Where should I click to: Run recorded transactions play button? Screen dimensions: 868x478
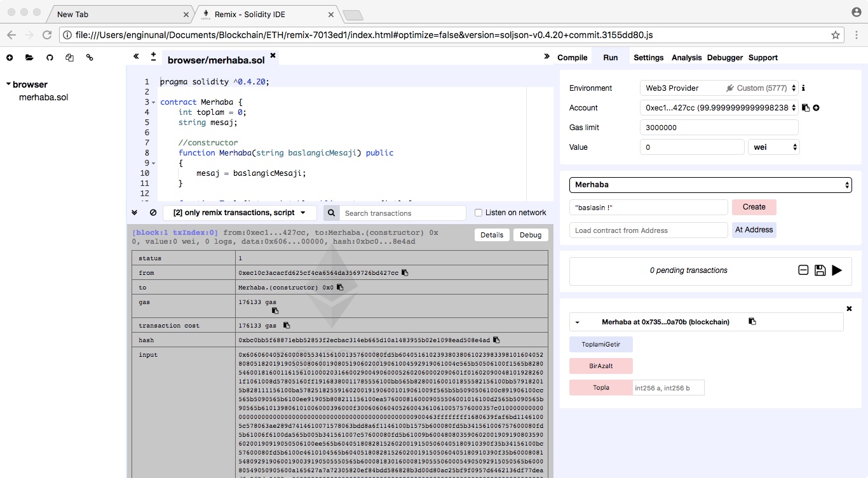point(837,270)
